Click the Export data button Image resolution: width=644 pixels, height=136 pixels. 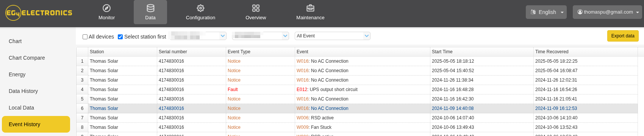click(x=623, y=36)
